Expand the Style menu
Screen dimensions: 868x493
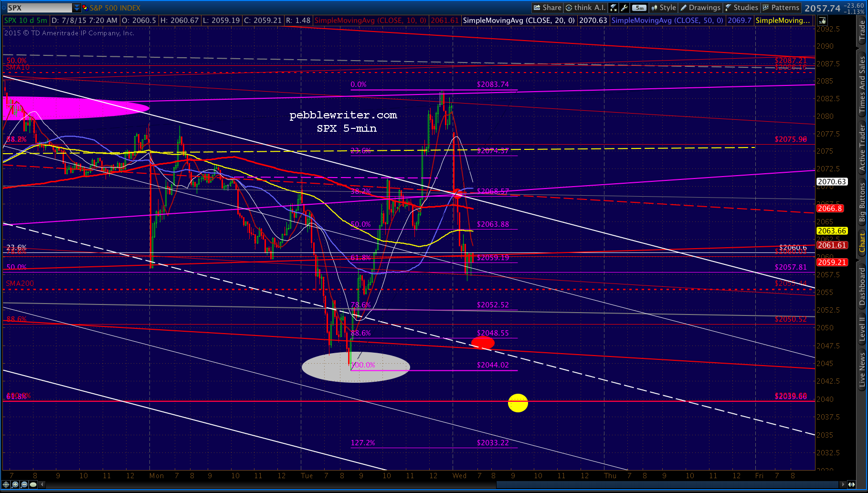point(663,8)
